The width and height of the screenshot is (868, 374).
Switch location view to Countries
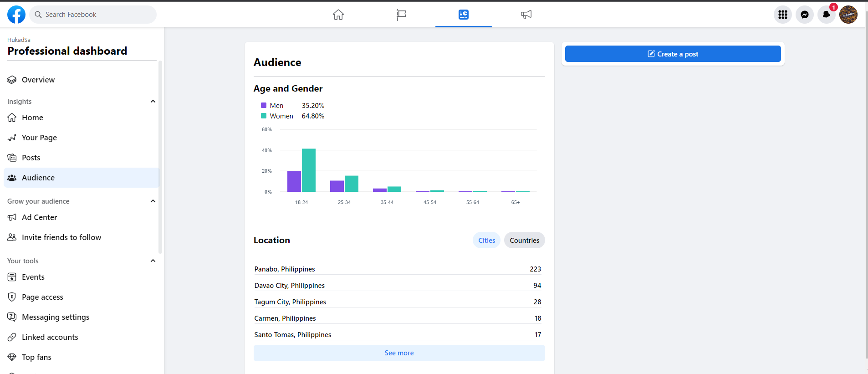524,240
